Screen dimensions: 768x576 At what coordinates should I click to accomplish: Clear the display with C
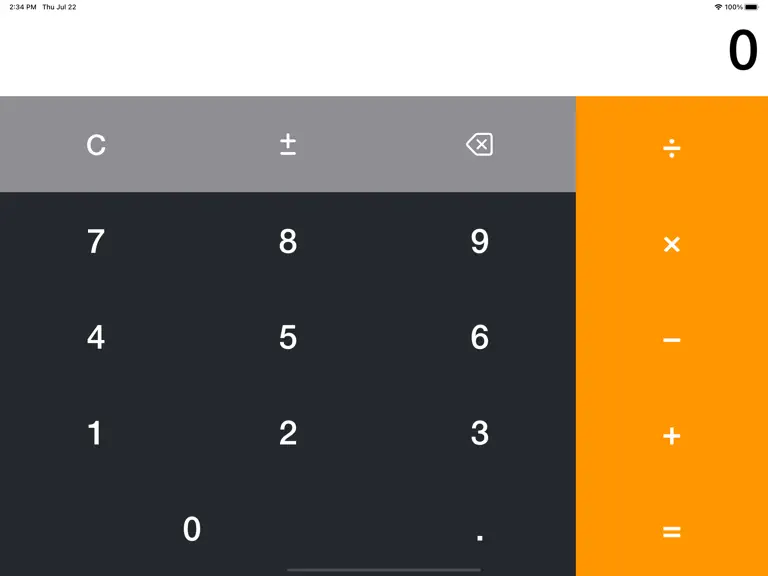click(x=96, y=144)
